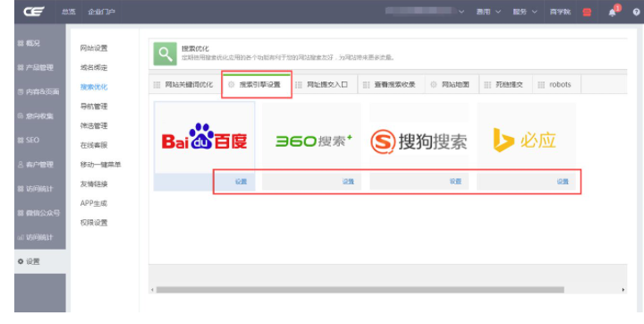Open 访问统计 just below 微信公众号
Viewport: 644px width, 324px height.
click(40, 237)
